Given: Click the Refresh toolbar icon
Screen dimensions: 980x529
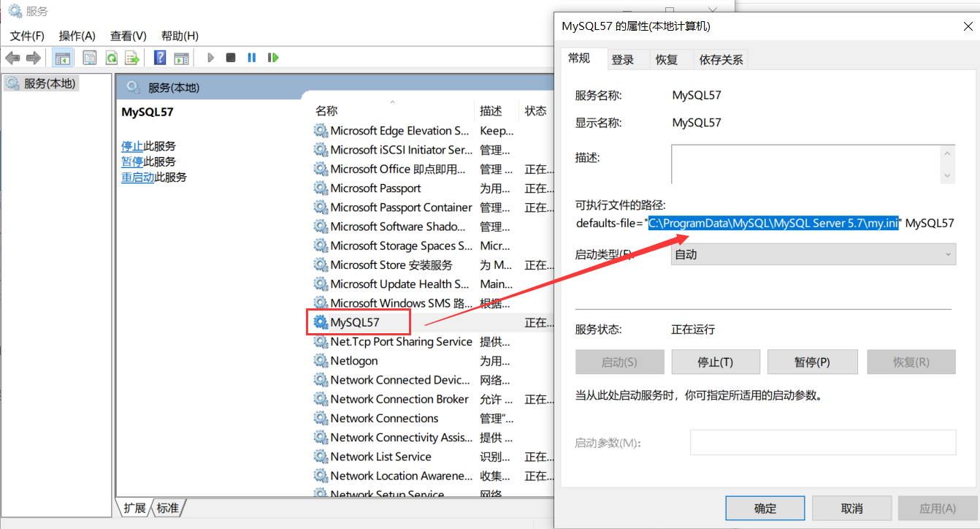Looking at the screenshot, I should [x=111, y=58].
